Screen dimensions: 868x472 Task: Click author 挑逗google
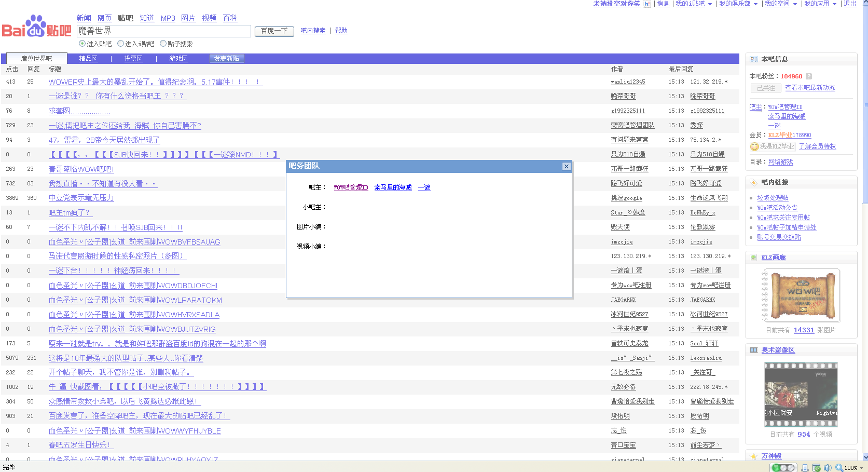[x=626, y=198]
